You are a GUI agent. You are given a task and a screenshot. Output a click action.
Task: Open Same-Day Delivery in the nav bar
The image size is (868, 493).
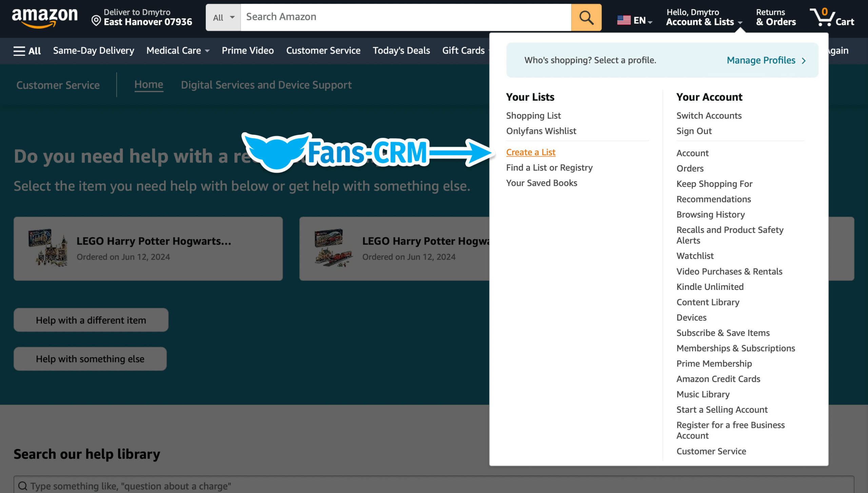pyautogui.click(x=94, y=51)
